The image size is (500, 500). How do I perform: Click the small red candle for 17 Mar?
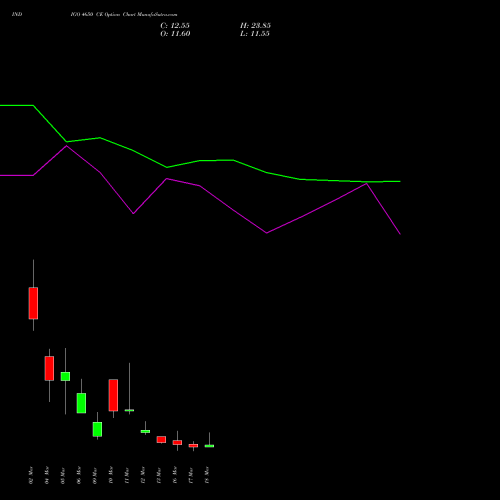[193, 445]
